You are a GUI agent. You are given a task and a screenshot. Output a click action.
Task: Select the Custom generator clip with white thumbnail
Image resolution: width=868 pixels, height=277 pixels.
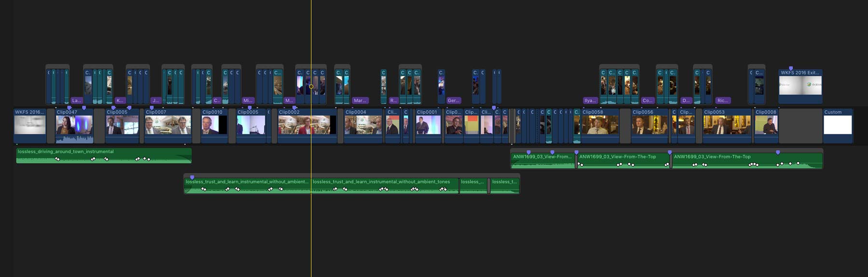[838, 126]
